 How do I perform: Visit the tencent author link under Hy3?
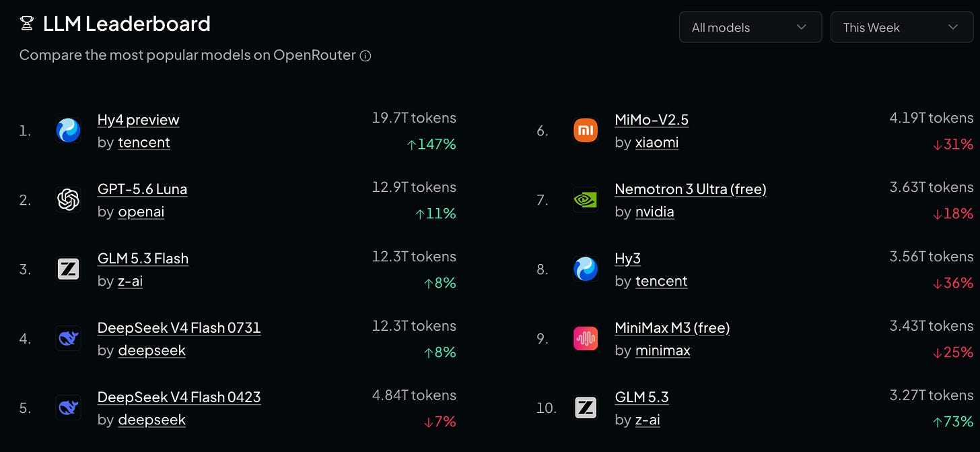click(662, 281)
